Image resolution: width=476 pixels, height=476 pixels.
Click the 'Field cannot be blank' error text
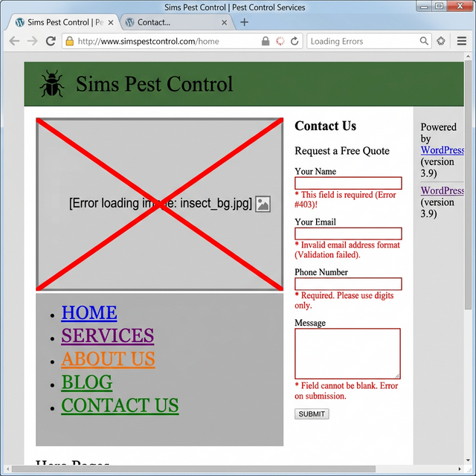pos(346,390)
